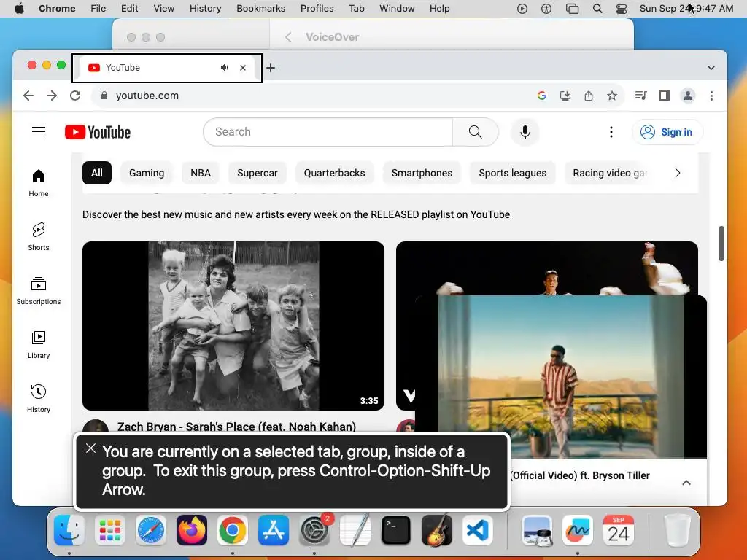The image size is (747, 560).
Task: Close the VoiceOver caption panel
Action: tap(90, 448)
